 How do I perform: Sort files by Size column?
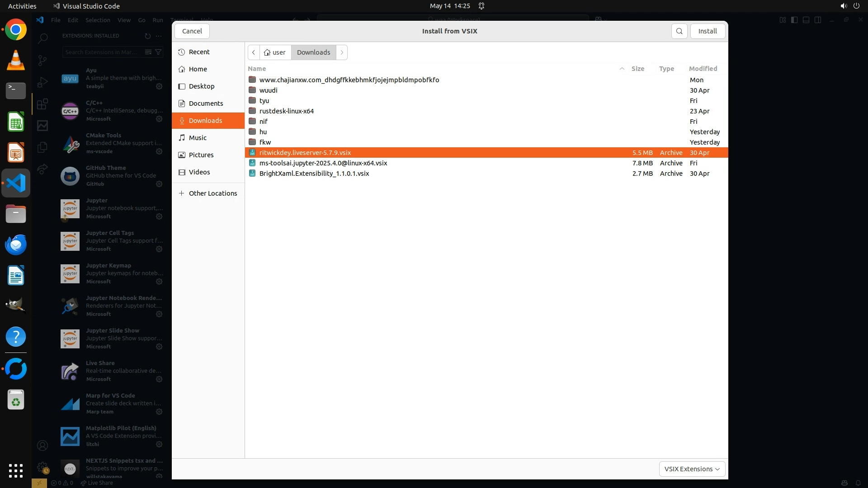[x=637, y=69]
